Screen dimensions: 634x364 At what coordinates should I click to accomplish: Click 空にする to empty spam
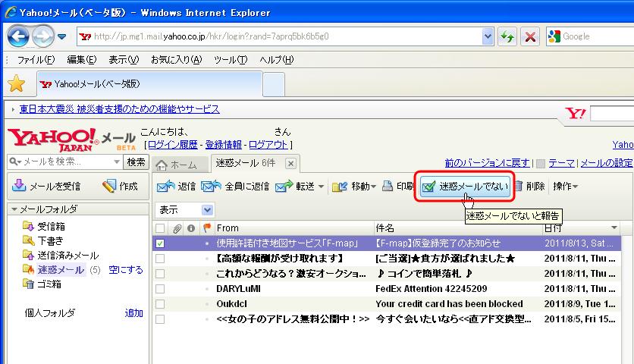(x=126, y=270)
